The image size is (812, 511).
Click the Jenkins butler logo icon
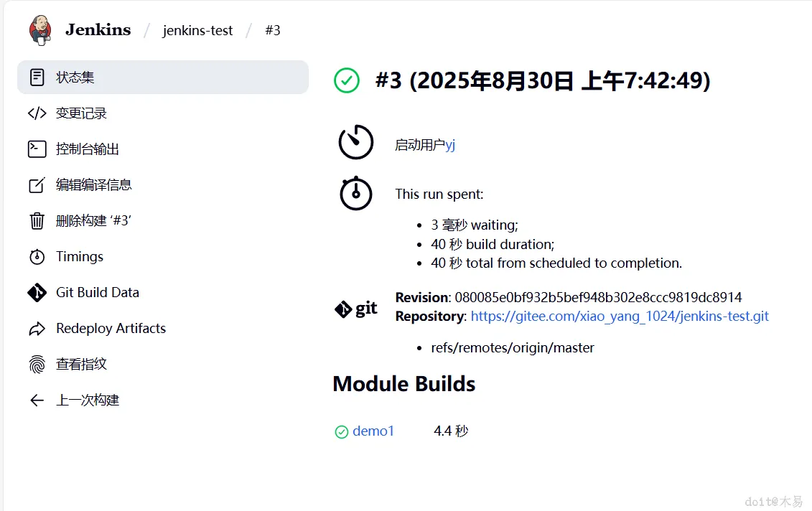coord(40,30)
